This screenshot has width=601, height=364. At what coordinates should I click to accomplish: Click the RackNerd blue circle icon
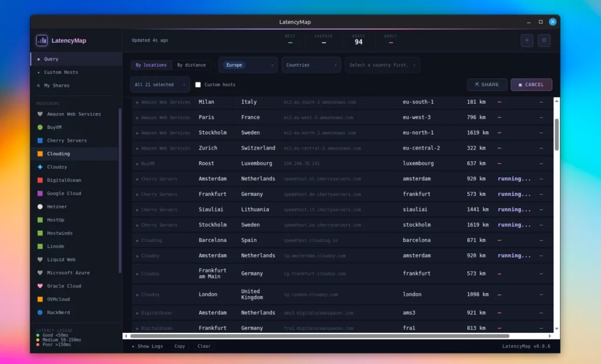[x=40, y=312]
